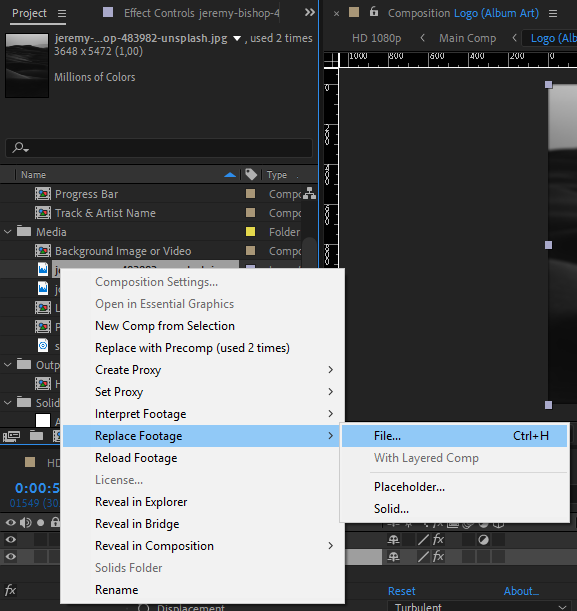Select Reveal in Explorer
This screenshot has height=611, width=577.
click(x=201, y=502)
